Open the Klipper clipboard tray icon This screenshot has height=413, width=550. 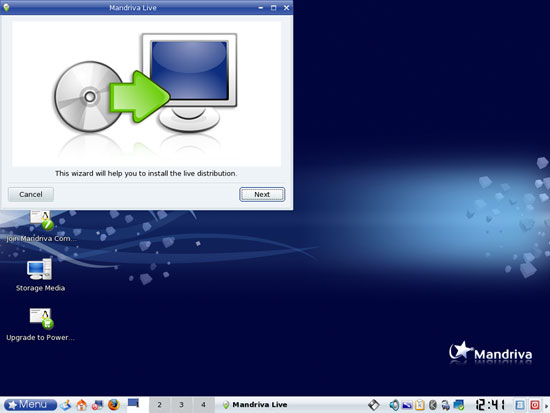[420, 405]
